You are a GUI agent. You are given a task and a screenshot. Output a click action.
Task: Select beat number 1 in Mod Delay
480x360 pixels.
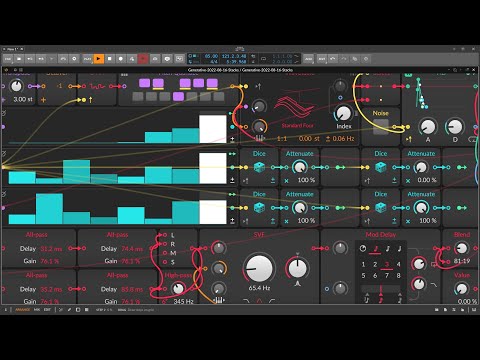pos(363,264)
